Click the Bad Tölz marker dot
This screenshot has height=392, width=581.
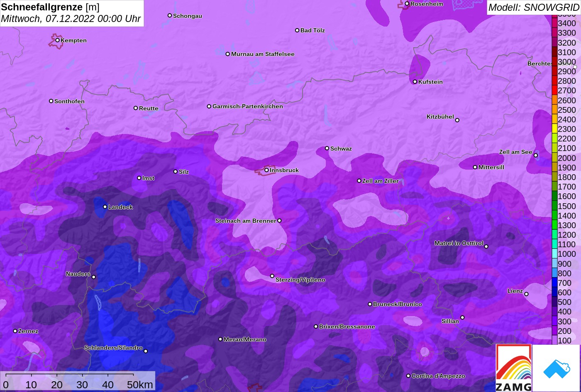297,30
